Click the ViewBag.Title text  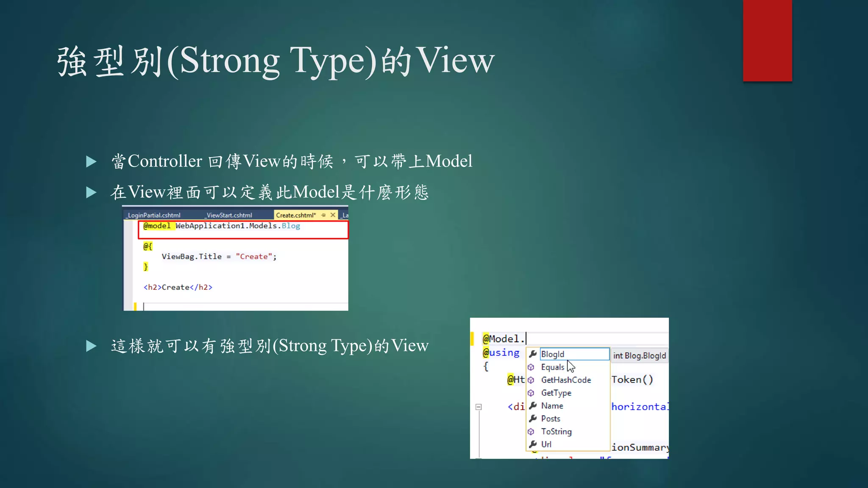click(192, 257)
